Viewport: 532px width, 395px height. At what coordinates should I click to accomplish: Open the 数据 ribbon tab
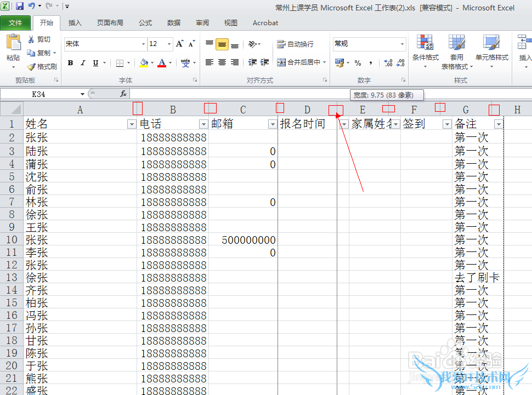coord(174,23)
